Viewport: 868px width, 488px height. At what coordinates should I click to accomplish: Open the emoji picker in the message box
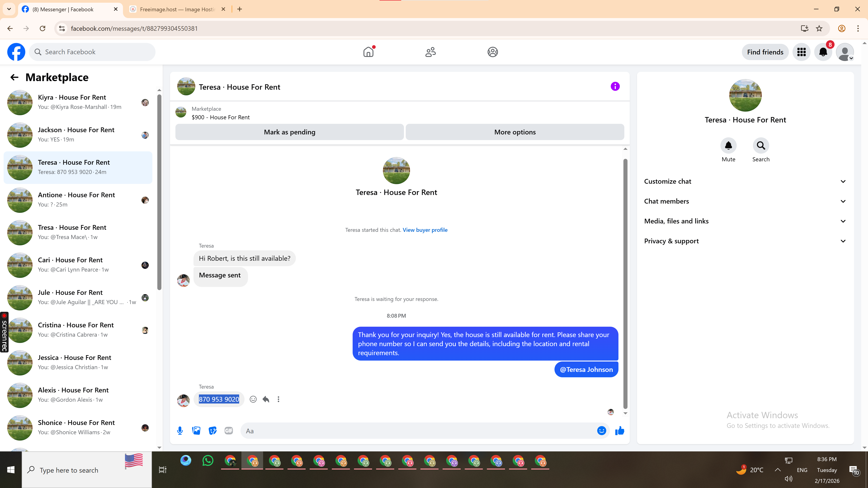coord(601,431)
